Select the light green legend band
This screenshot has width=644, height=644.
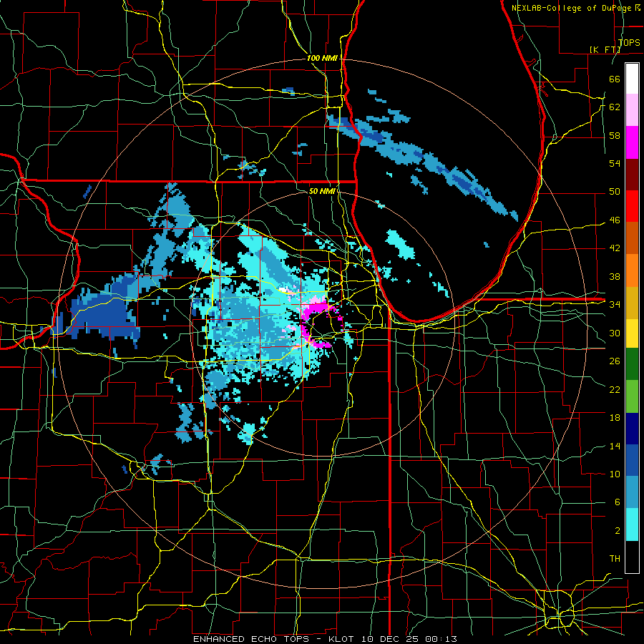pos(632,396)
